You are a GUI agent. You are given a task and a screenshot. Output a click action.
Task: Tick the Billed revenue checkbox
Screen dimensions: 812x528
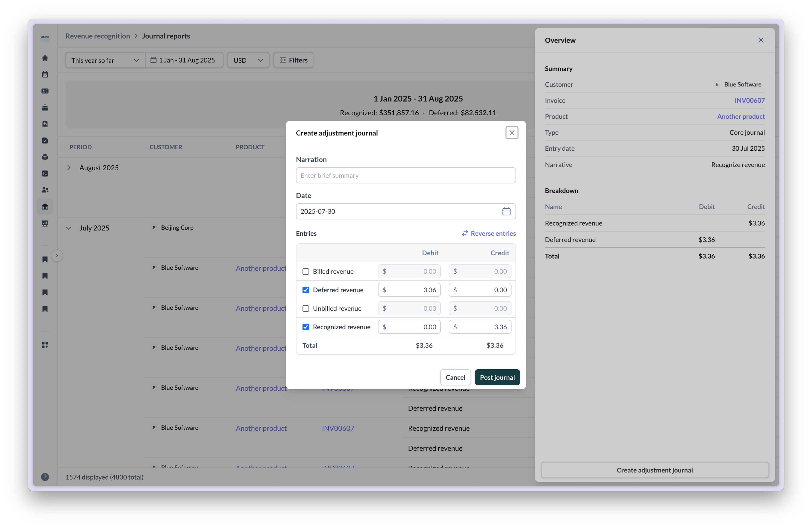306,271
